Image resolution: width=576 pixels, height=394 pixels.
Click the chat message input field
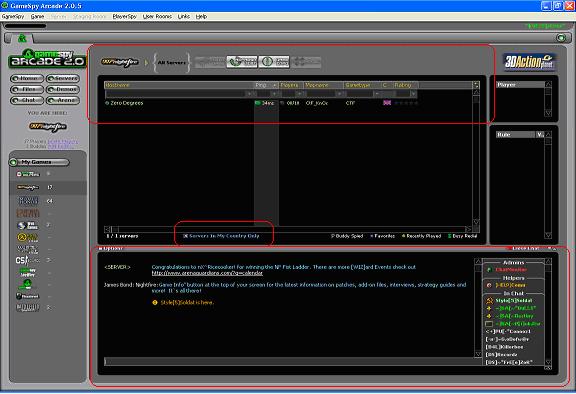click(289, 362)
